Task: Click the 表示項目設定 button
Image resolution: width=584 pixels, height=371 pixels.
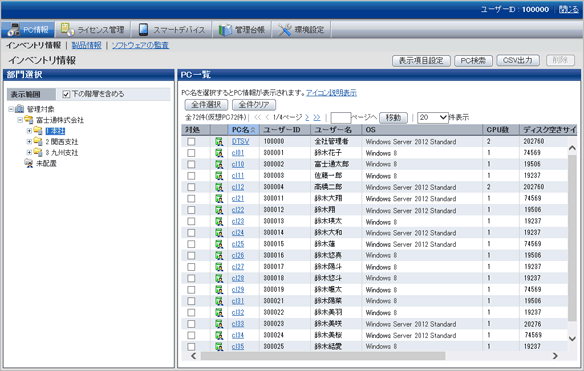Action: (421, 60)
